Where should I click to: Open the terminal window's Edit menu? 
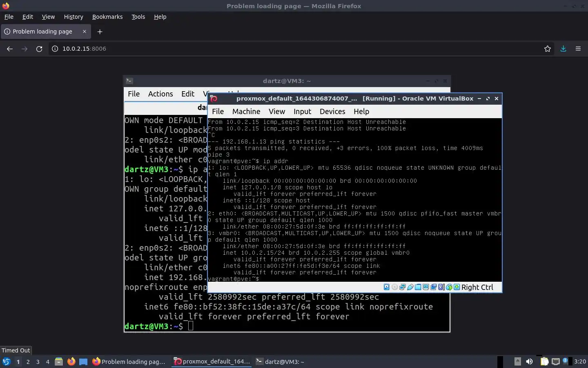[x=188, y=94]
